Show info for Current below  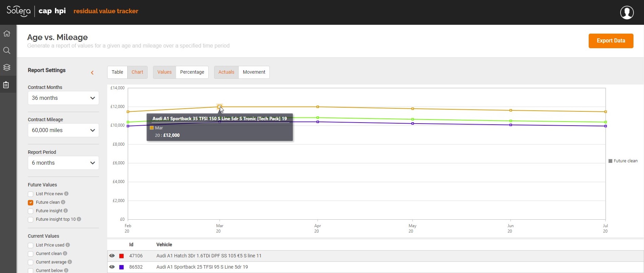click(x=66, y=270)
